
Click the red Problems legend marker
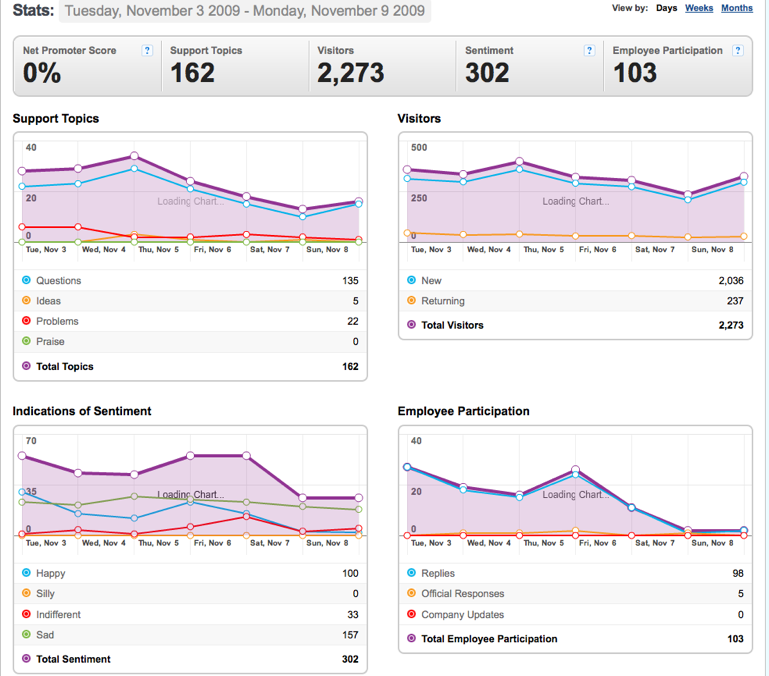click(x=26, y=321)
